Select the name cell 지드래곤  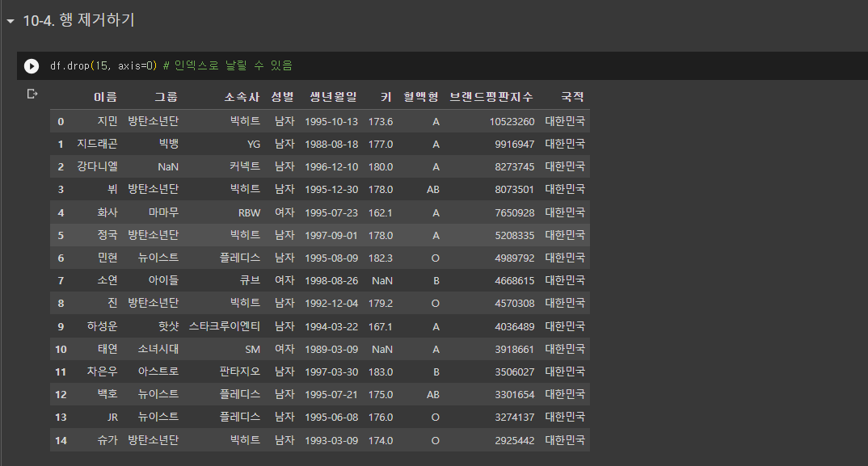click(x=97, y=144)
